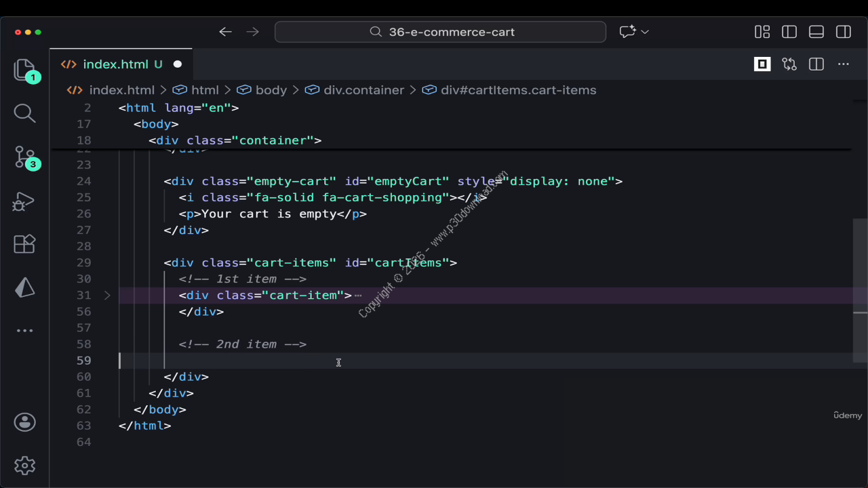Open div.container breadcrumb dropdown

363,90
